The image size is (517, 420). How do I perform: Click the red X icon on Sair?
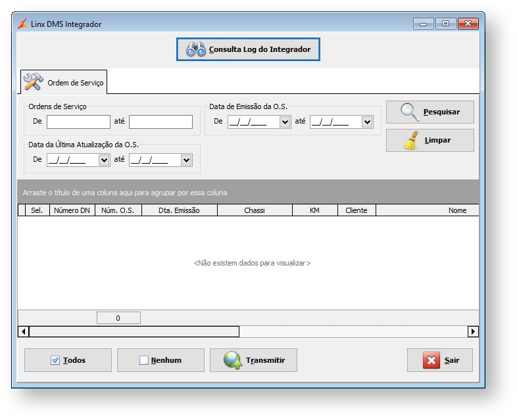[x=431, y=360]
